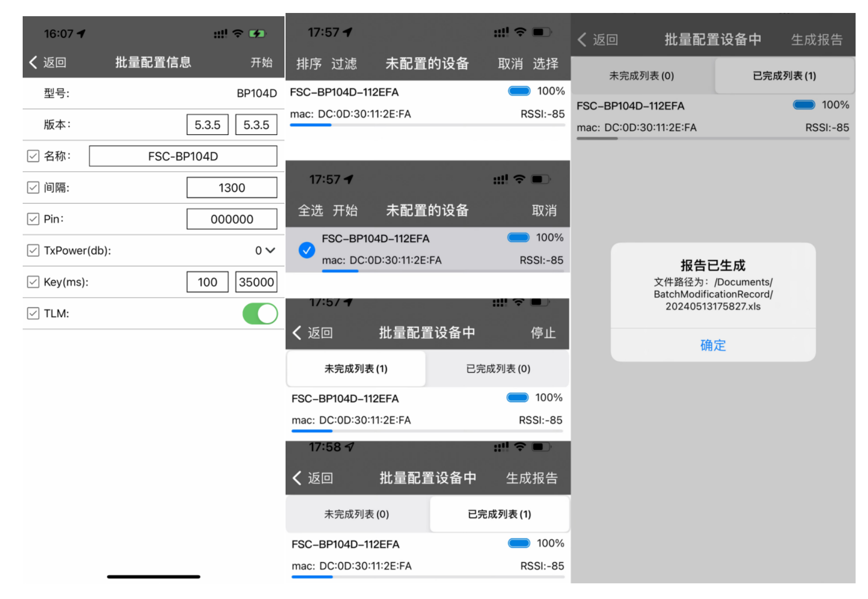Open the 过滤 filter options

(344, 64)
